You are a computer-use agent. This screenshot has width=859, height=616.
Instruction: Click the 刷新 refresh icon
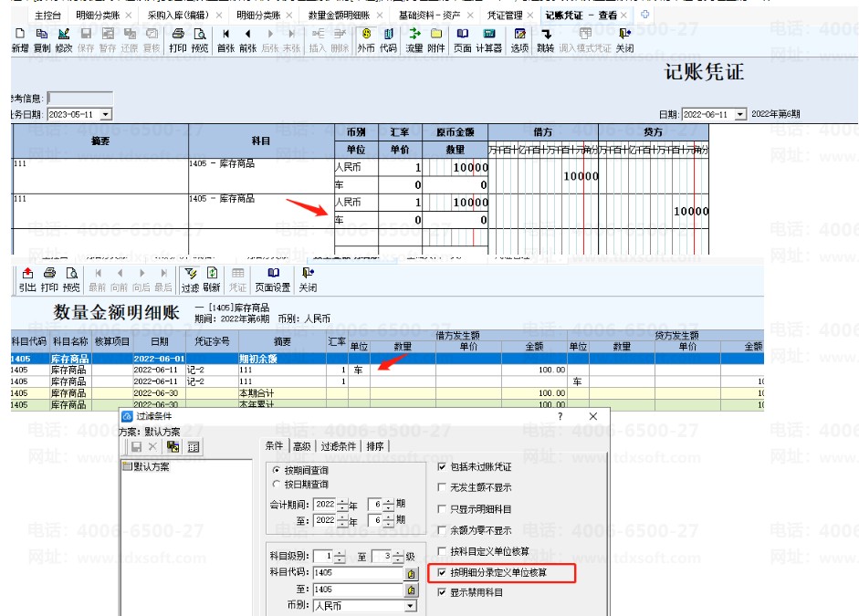pos(212,279)
